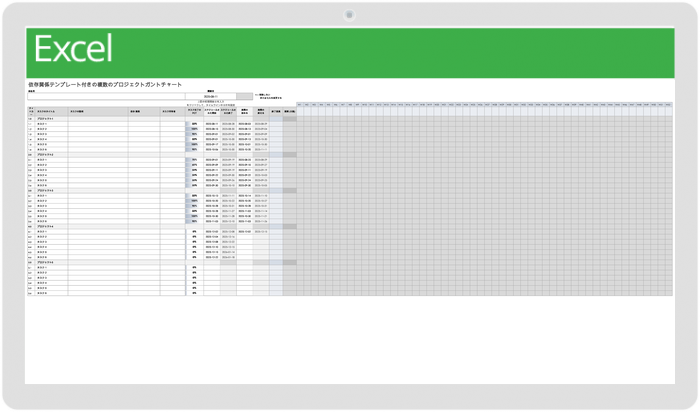Click the W1 week column header

[x=300, y=105]
